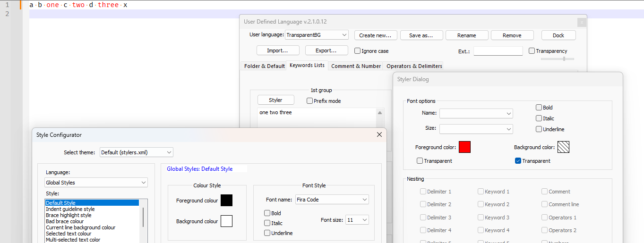Enable Comment nesting checkbox
Screen dimensions: 644x243
pos(545,192)
